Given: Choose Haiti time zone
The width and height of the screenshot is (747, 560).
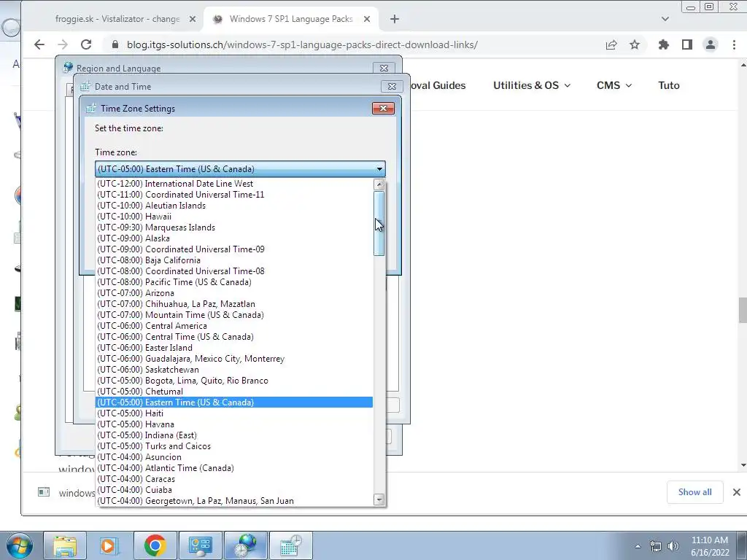Looking at the screenshot, I should tap(234, 414).
